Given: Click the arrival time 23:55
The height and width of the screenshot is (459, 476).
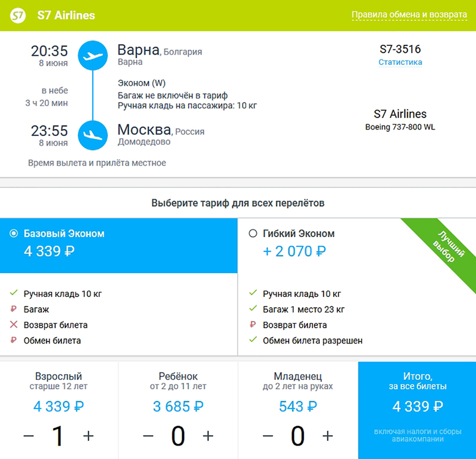Looking at the screenshot, I should pos(49,131).
